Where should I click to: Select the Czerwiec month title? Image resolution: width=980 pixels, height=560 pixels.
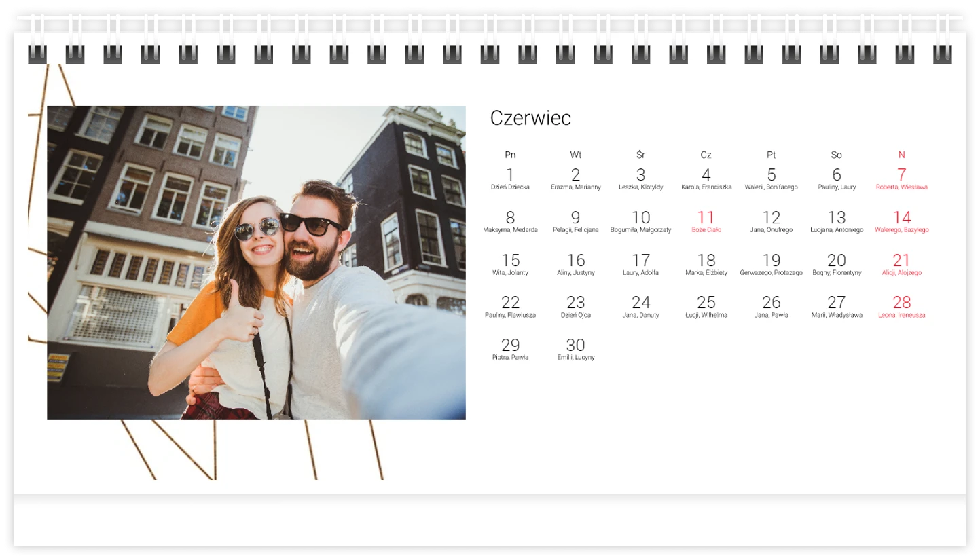coord(530,118)
